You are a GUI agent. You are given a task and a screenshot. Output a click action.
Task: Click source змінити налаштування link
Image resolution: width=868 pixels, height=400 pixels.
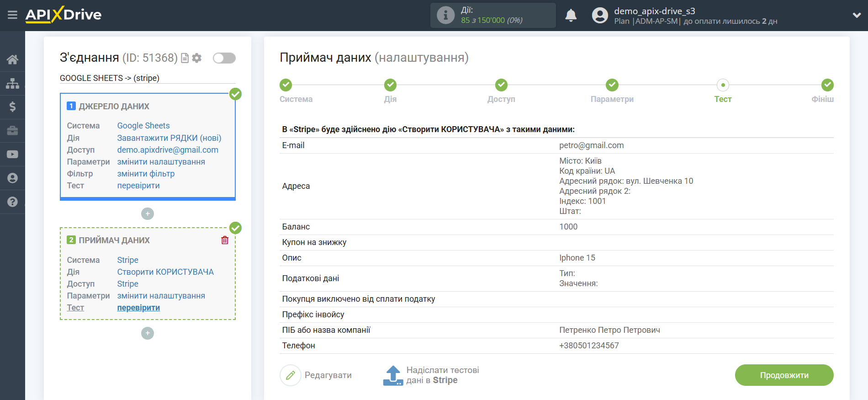click(x=161, y=162)
